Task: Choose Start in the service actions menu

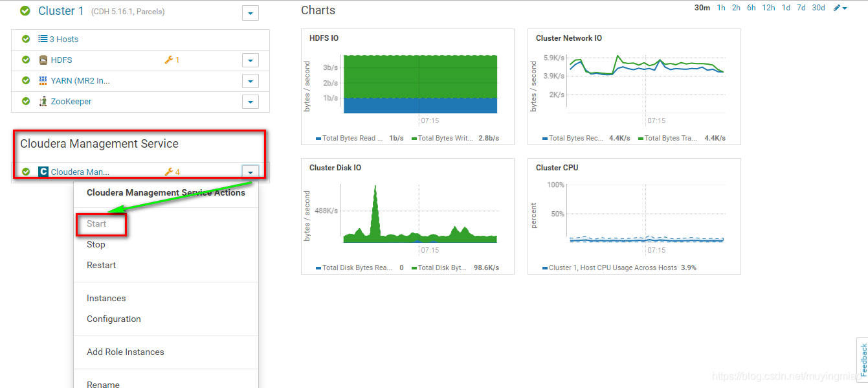Action: click(x=96, y=223)
